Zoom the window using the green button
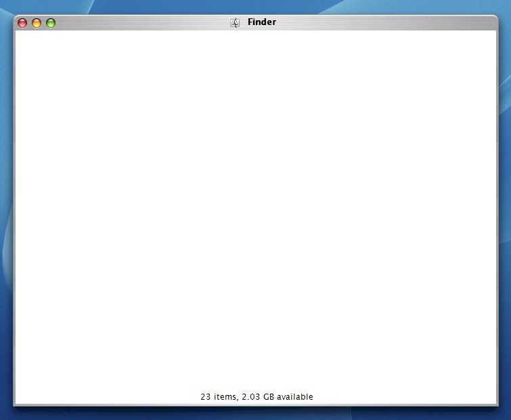 [51, 23]
